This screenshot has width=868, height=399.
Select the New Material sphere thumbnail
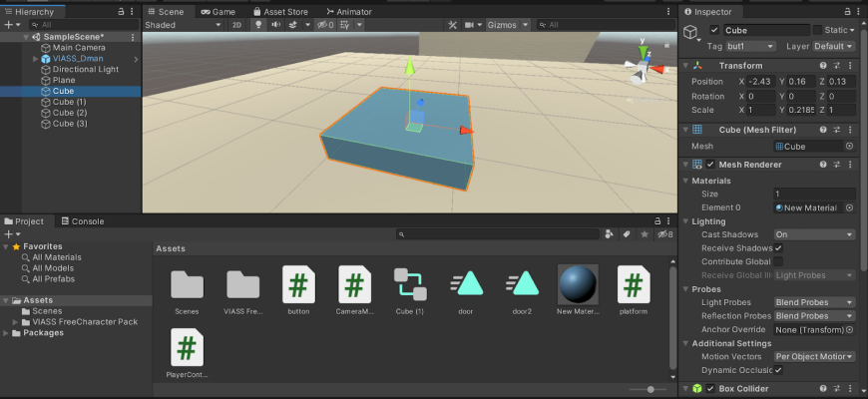coord(578,284)
